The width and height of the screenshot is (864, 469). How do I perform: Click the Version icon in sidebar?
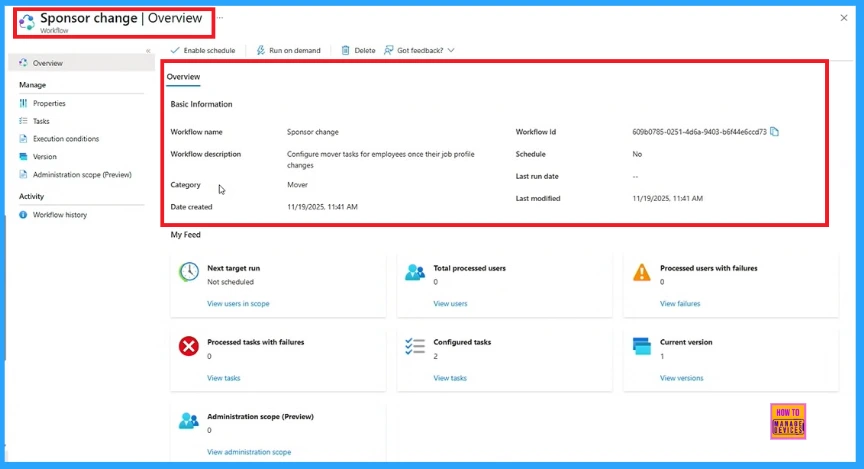(x=23, y=157)
